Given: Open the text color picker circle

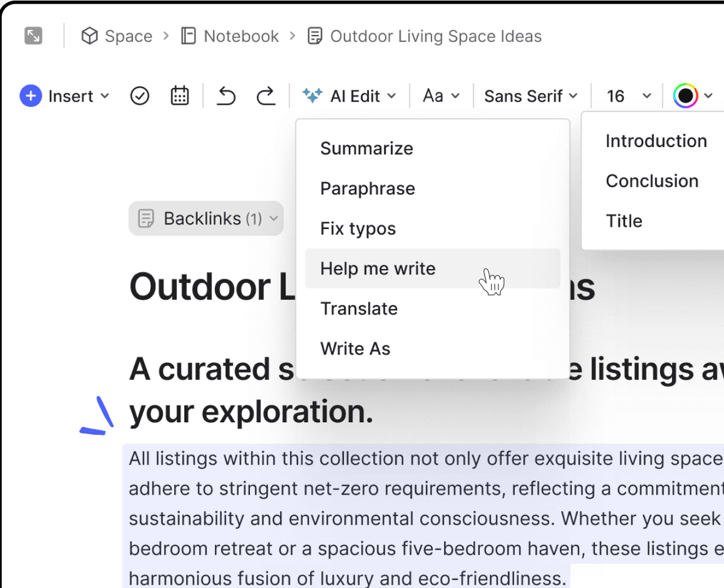Looking at the screenshot, I should [x=686, y=96].
